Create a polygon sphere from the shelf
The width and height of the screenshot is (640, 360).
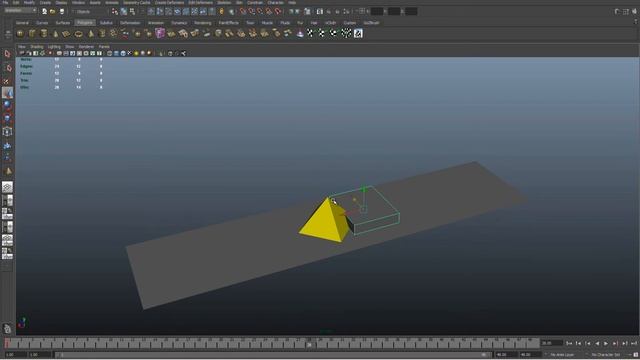point(20,33)
